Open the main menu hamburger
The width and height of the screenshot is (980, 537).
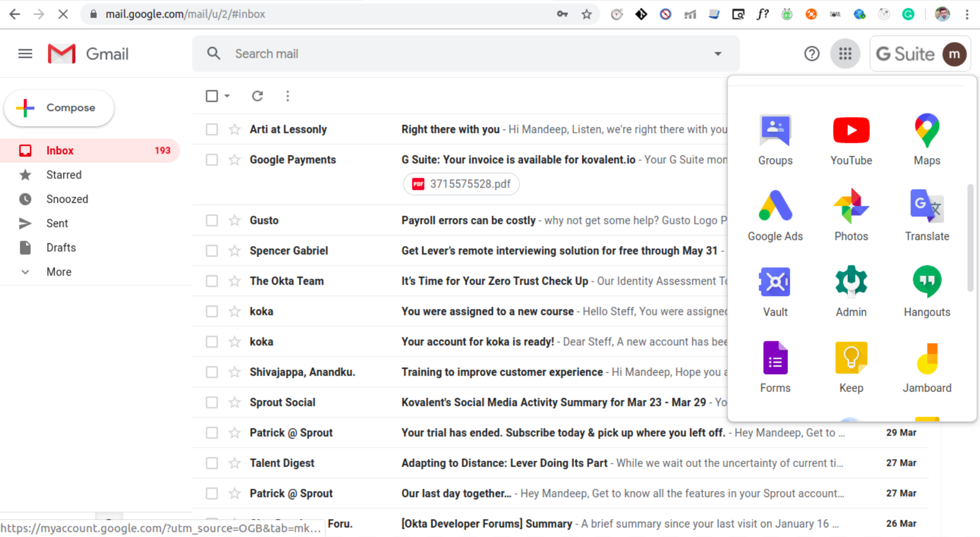25,54
